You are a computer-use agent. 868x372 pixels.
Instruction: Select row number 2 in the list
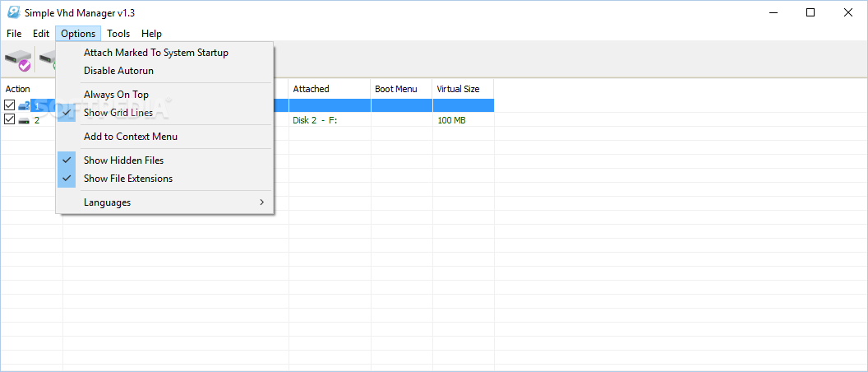tap(37, 120)
